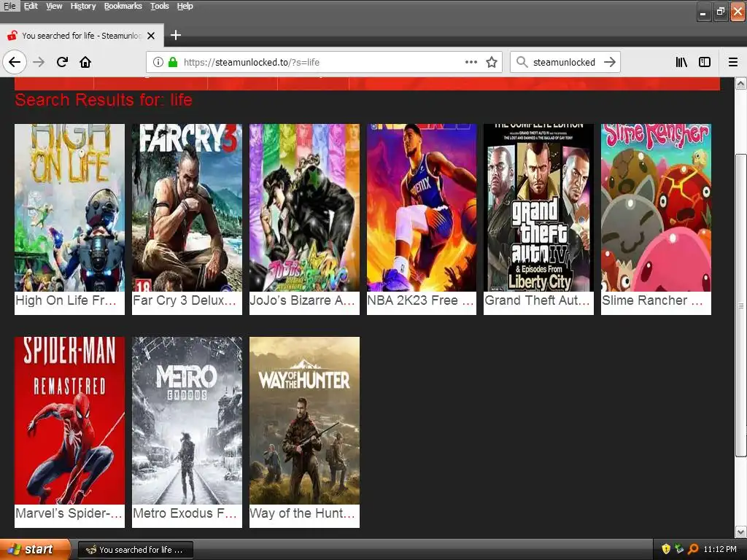Click the steamunlocked search box
This screenshot has width=747, height=560.
564,62
